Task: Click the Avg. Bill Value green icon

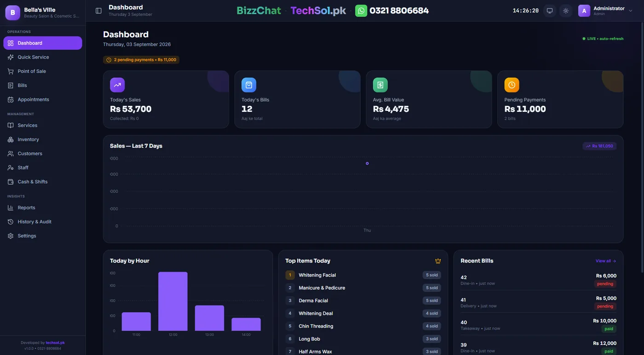Action: point(380,85)
